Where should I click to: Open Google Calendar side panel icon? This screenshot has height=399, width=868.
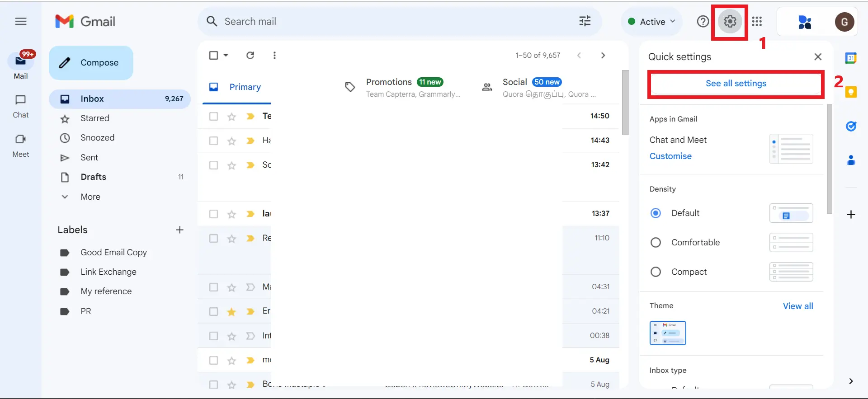pos(851,58)
